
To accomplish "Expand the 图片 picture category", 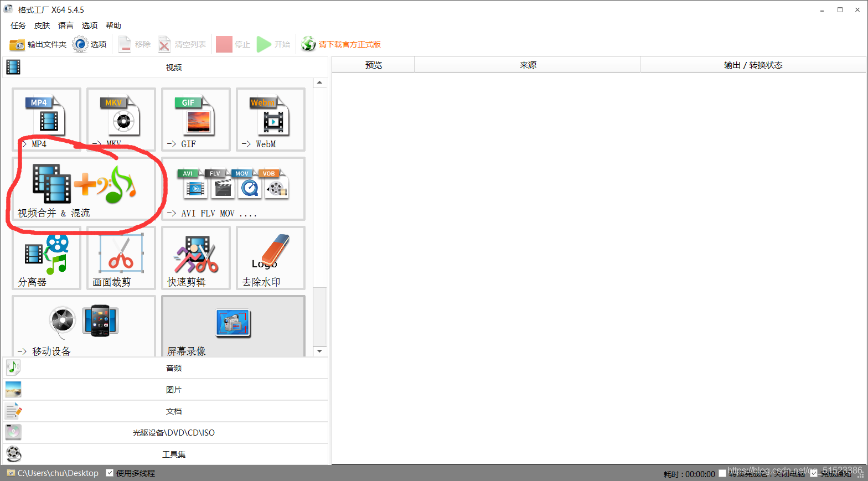I will pos(166,390).
